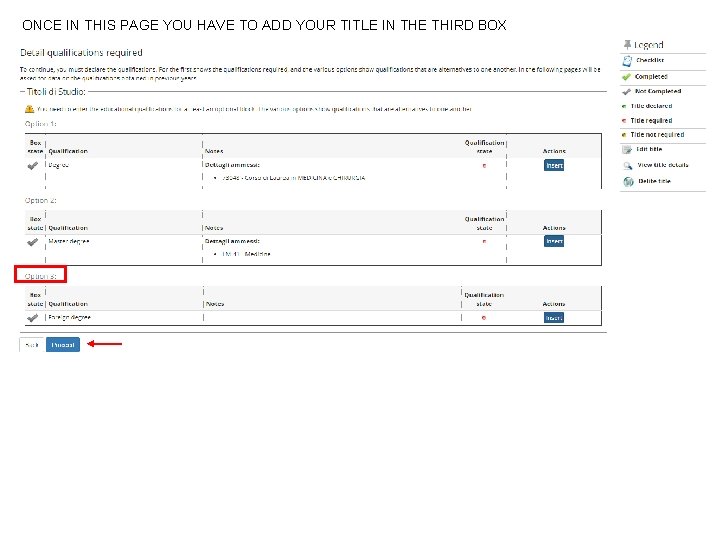This screenshot has width=720, height=540.
Task: Click the red qualification state dot for Degree
Action: click(484, 166)
